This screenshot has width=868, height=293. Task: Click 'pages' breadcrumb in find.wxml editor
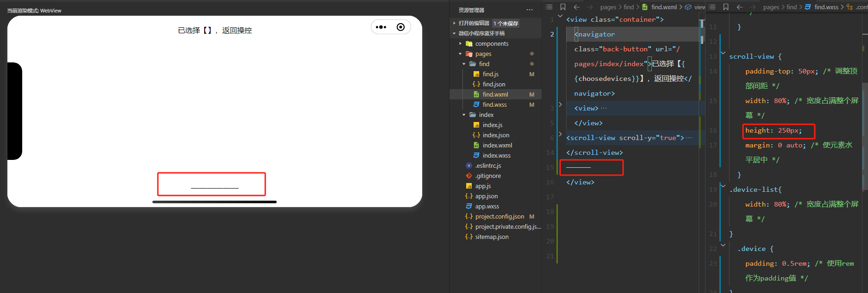pos(608,7)
